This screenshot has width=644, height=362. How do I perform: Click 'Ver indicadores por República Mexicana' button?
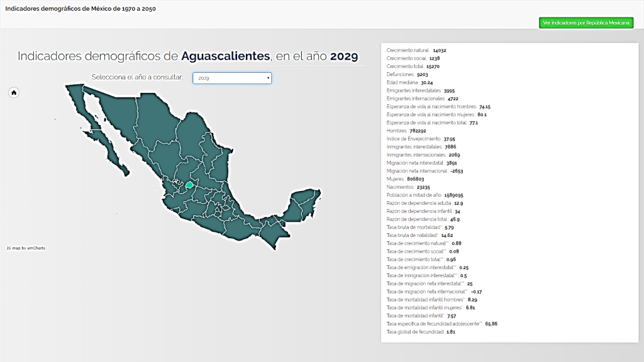click(586, 23)
